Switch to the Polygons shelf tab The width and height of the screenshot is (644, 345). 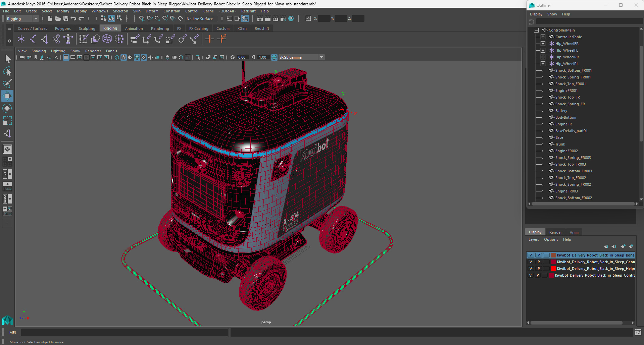pyautogui.click(x=63, y=28)
